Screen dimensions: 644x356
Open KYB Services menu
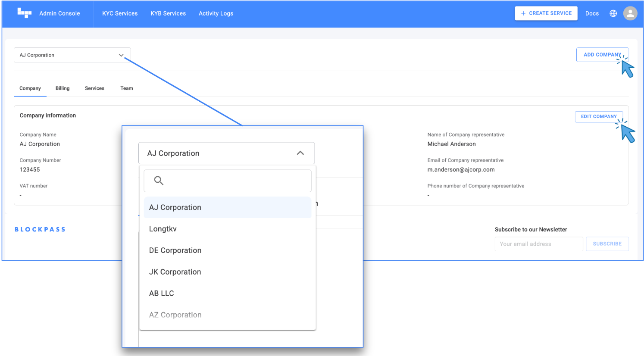tap(168, 13)
